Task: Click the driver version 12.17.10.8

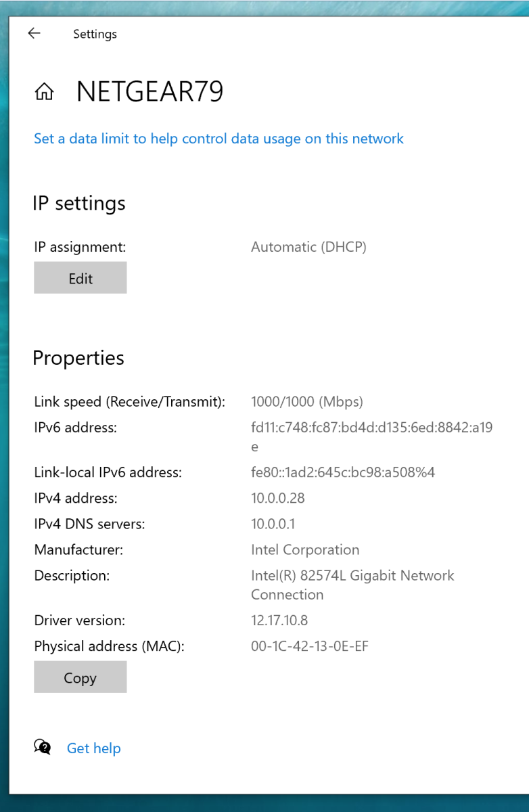Action: tap(279, 621)
